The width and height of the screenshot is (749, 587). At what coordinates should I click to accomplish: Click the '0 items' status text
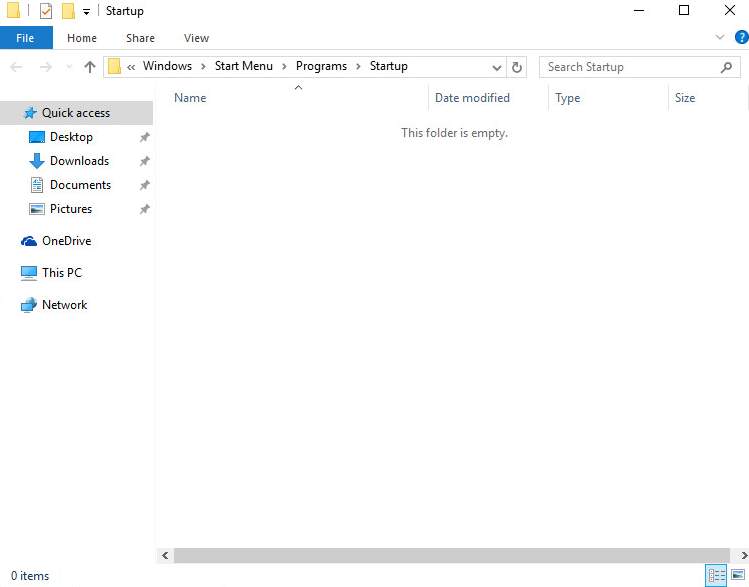[x=30, y=576]
